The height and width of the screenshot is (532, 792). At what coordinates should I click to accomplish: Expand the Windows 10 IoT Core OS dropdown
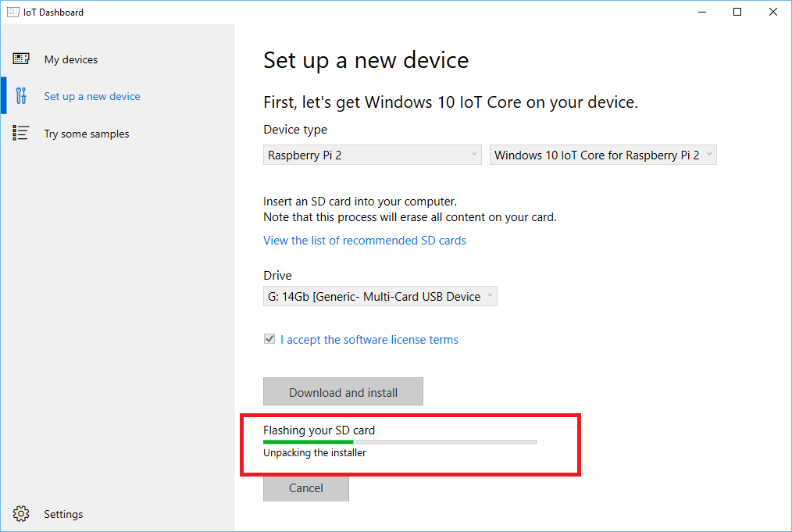coord(603,155)
